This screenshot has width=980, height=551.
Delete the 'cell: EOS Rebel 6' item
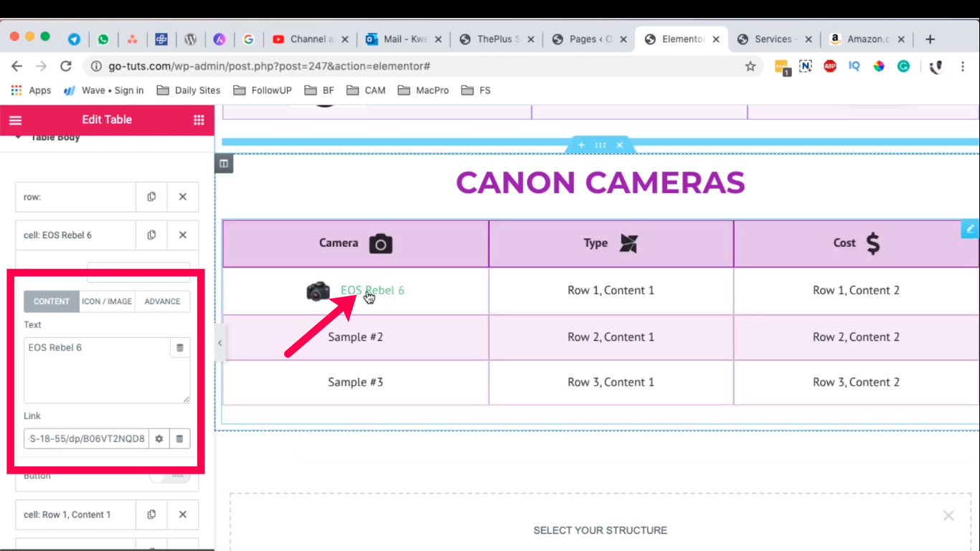(x=183, y=235)
